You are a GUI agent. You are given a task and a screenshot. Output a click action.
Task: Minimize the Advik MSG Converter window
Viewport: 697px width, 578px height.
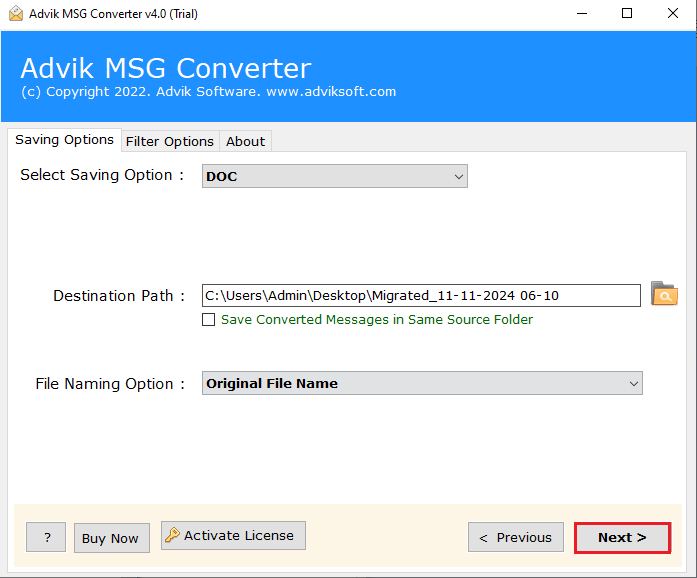point(582,13)
